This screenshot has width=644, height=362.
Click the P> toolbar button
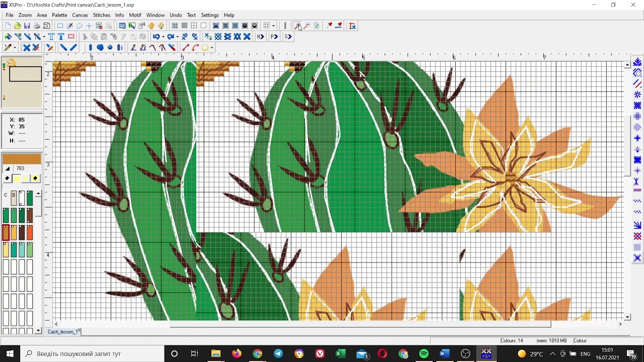pos(274,37)
